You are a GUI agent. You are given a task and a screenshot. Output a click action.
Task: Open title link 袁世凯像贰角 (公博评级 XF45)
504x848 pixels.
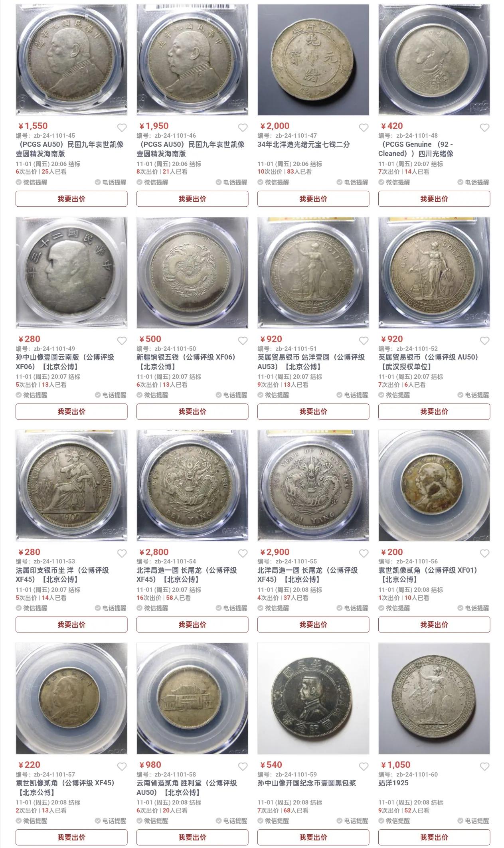click(x=65, y=788)
